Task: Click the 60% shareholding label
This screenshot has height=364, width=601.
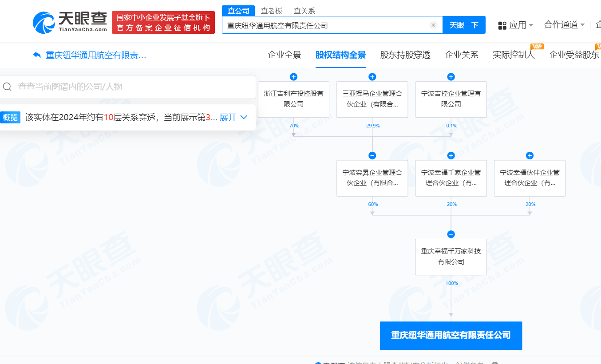Action: (x=373, y=204)
